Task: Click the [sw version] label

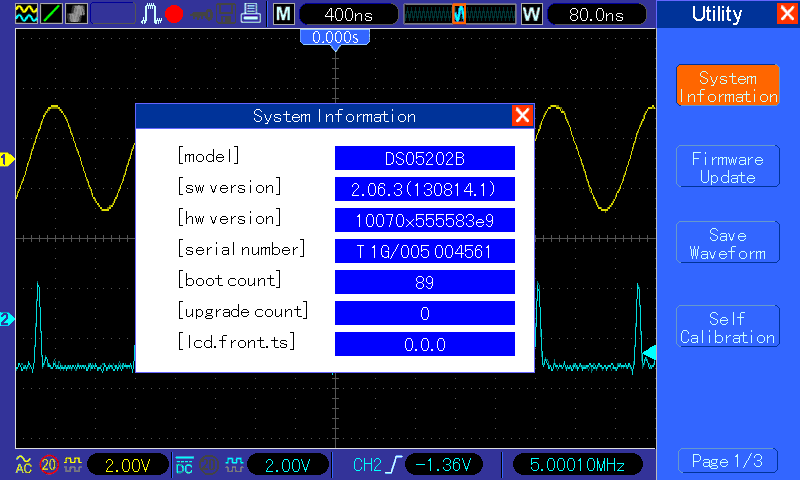Action: [x=229, y=187]
